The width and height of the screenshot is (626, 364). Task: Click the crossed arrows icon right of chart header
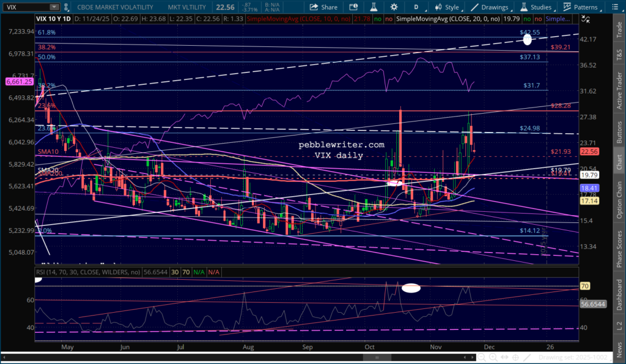tap(586, 19)
